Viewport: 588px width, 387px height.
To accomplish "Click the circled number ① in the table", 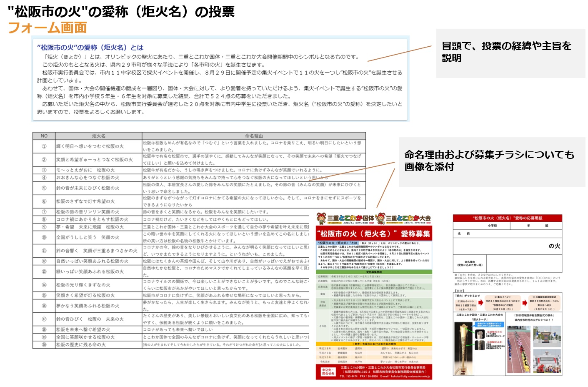I will click(44, 146).
